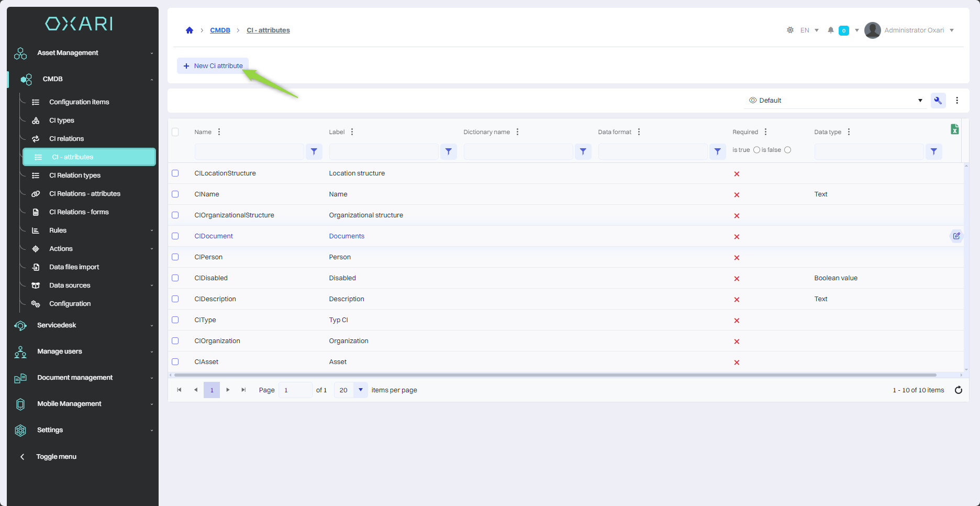Click the Name column filter icon
Viewport: 980px width, 506px height.
pyautogui.click(x=314, y=151)
